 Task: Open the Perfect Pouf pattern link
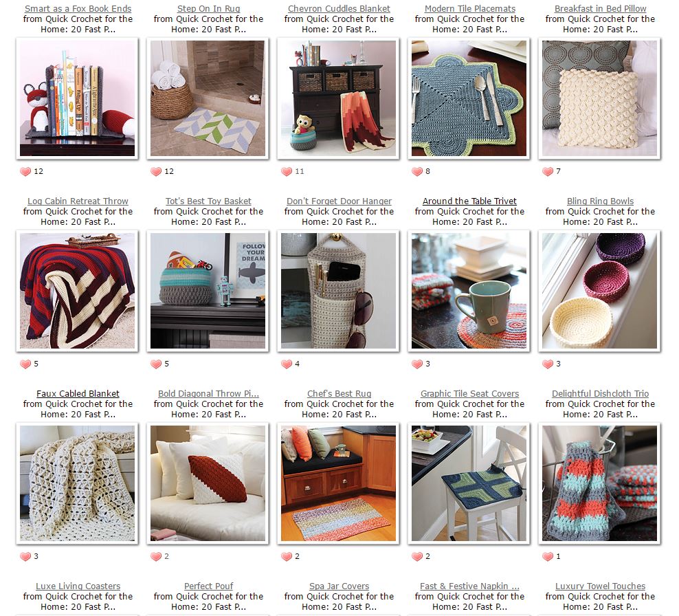tap(208, 586)
